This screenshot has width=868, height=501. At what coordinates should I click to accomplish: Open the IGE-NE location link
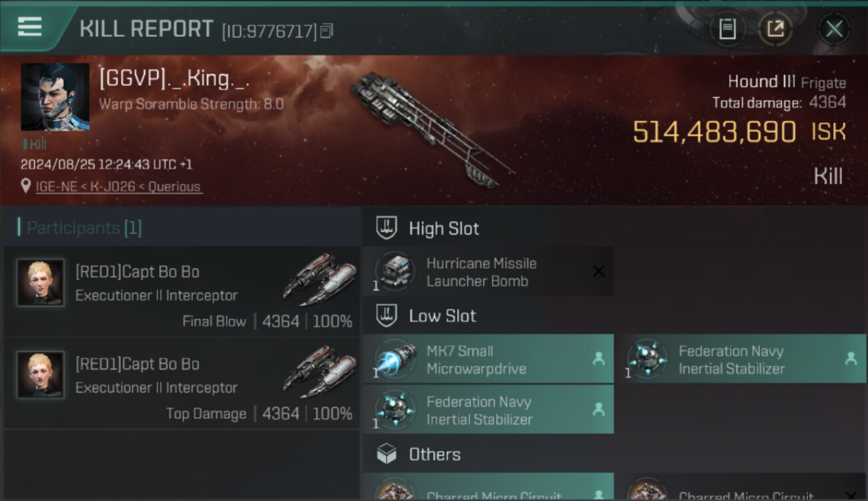(118, 187)
